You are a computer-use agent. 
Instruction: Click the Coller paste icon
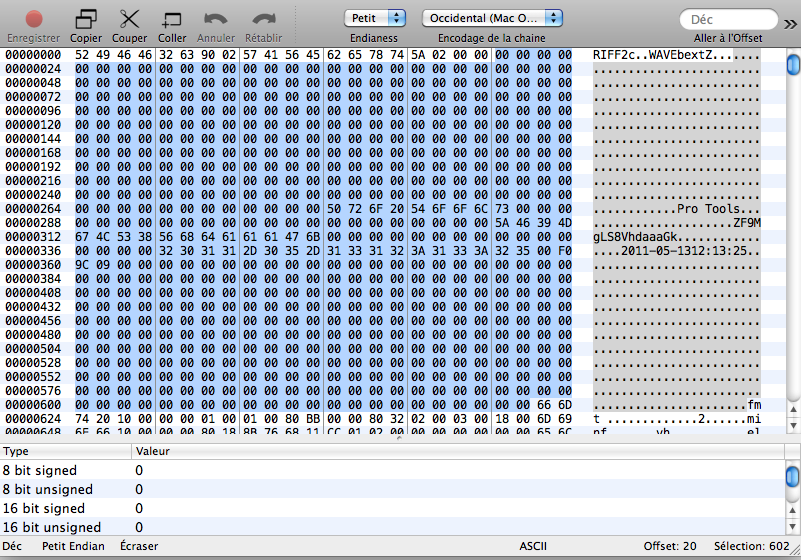(172, 19)
